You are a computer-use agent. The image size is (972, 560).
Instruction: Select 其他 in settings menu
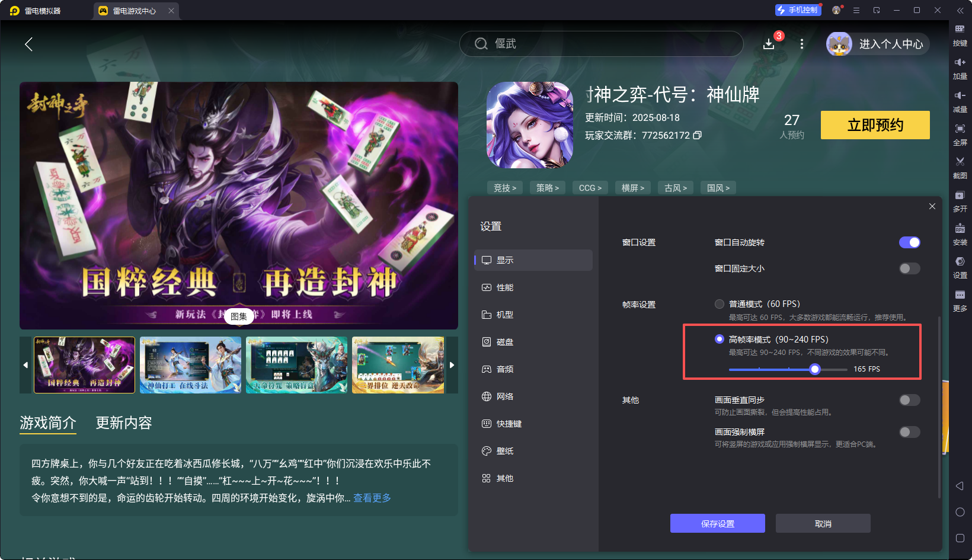click(533, 478)
